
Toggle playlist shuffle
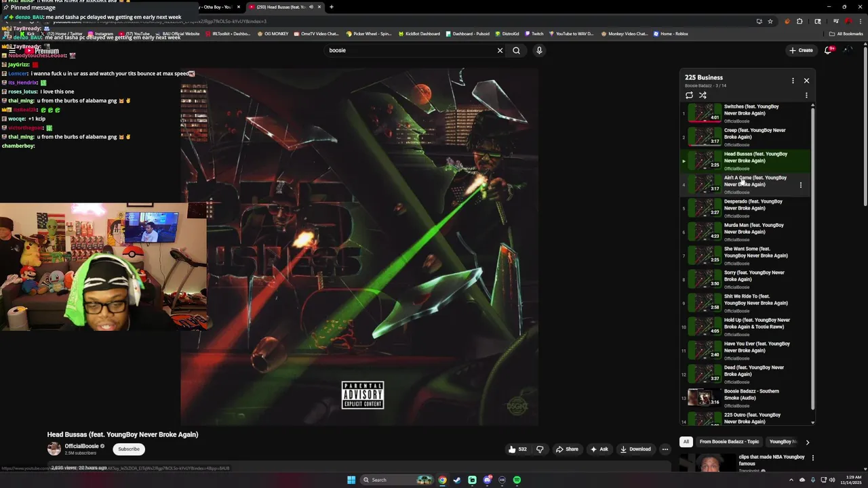click(x=703, y=95)
